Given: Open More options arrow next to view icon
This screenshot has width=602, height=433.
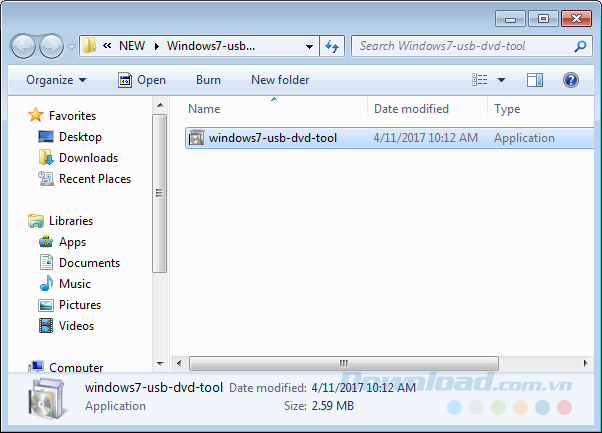Looking at the screenshot, I should click(501, 80).
